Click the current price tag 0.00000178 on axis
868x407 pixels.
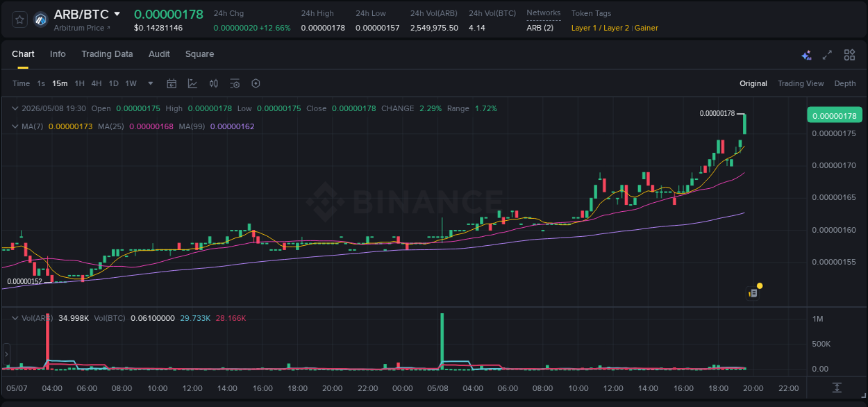coord(834,116)
